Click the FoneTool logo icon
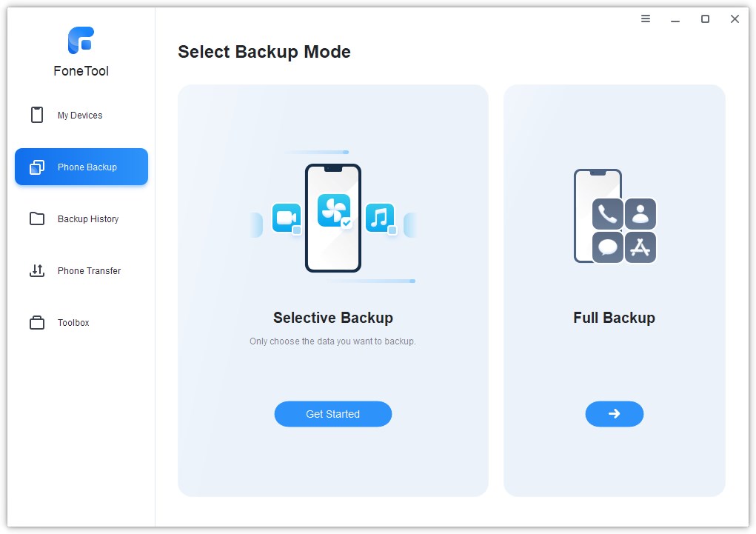The width and height of the screenshot is (756, 534). (x=81, y=41)
